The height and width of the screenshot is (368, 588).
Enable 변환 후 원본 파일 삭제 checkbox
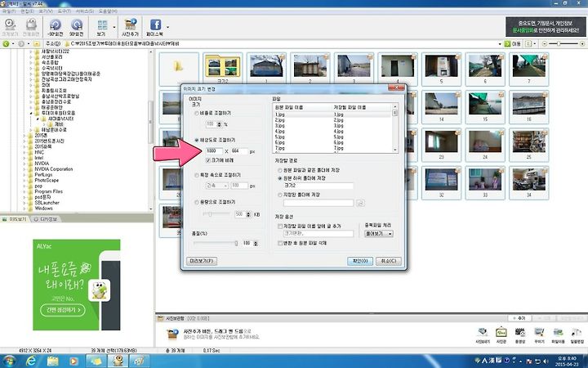click(280, 243)
